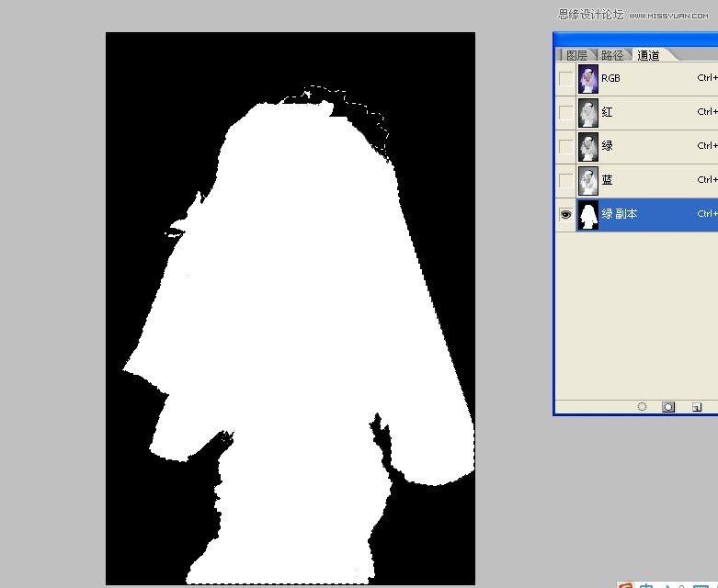The height and width of the screenshot is (588, 718).
Task: Click the 蓝 channel thumbnail
Action: pos(588,180)
